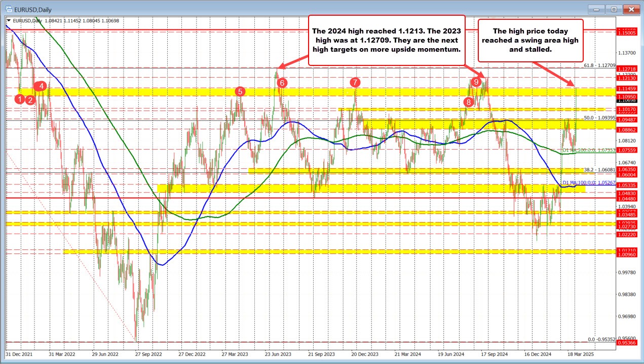644x364 pixels.
Task: Click the swing area high annotation box
Action: pyautogui.click(x=531, y=41)
